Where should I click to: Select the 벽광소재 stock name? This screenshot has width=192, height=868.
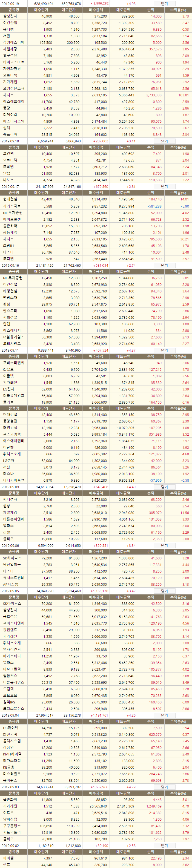coord(10,298)
